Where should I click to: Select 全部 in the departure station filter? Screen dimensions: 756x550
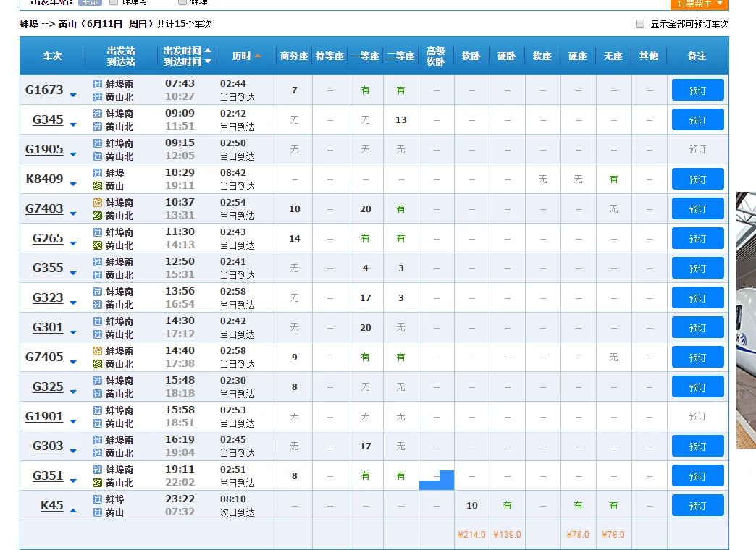tap(91, 2)
